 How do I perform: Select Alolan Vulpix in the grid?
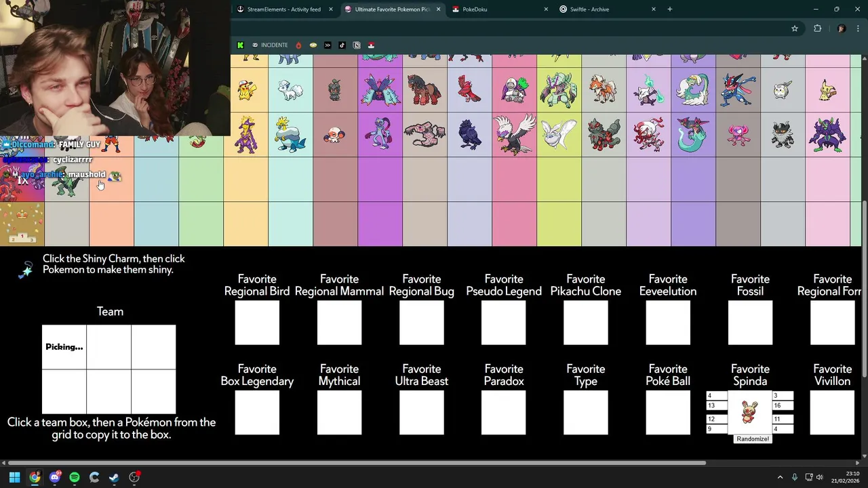click(290, 90)
